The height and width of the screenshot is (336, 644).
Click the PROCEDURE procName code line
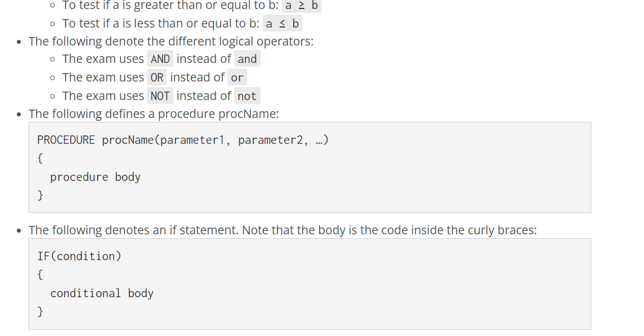(183, 140)
